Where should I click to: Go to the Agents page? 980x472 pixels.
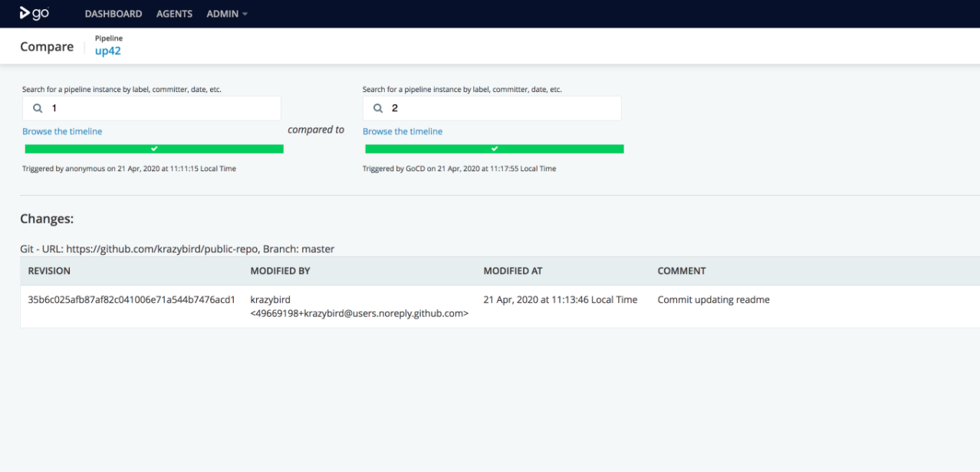tap(174, 14)
